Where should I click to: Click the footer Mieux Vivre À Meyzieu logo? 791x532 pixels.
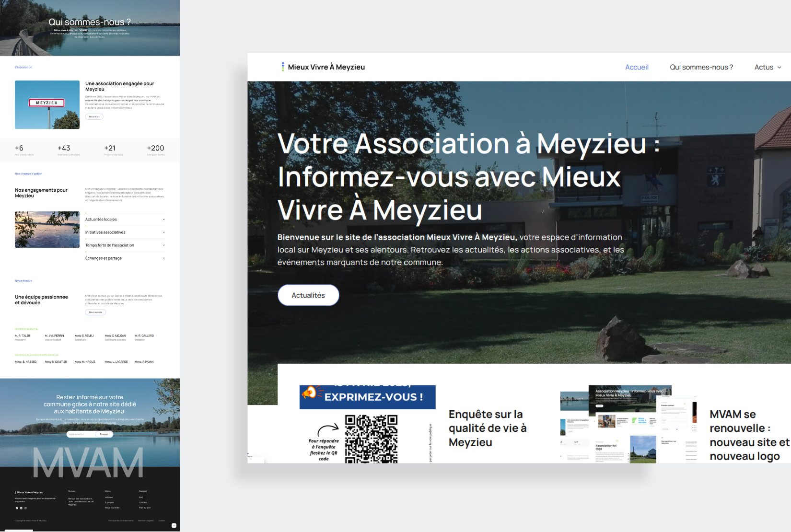point(29,492)
